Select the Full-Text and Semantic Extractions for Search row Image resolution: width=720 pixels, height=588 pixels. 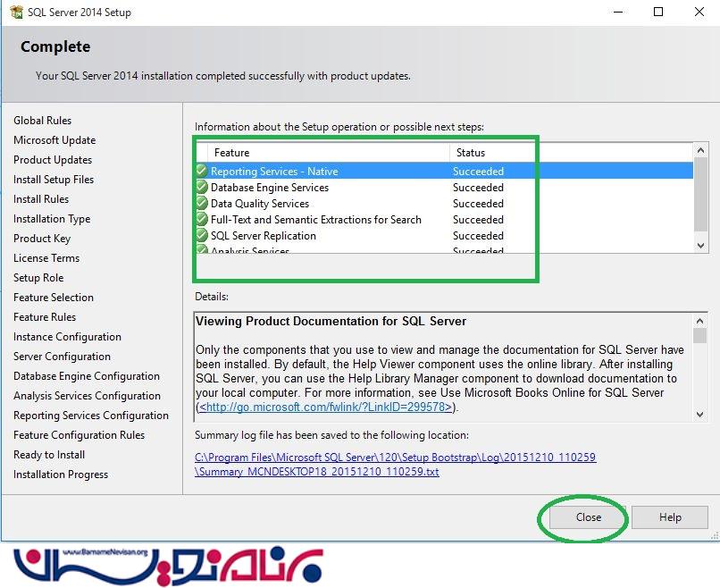pyautogui.click(x=445, y=220)
